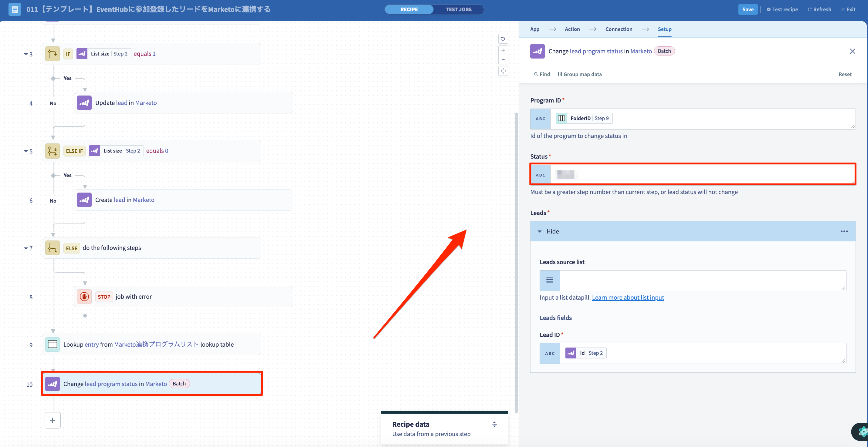Close the step setup panel
Screen dimensions: 868x447
click(853, 51)
